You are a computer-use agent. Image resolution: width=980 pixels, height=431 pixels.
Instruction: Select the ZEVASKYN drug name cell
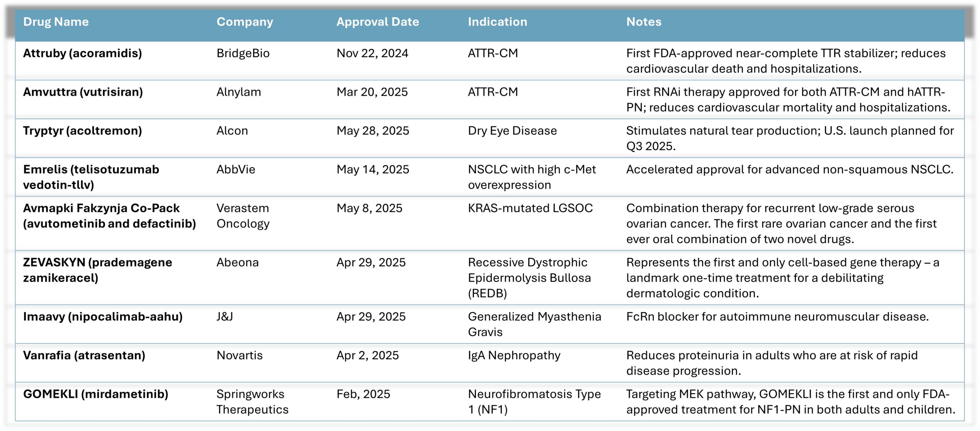pyautogui.click(x=98, y=270)
